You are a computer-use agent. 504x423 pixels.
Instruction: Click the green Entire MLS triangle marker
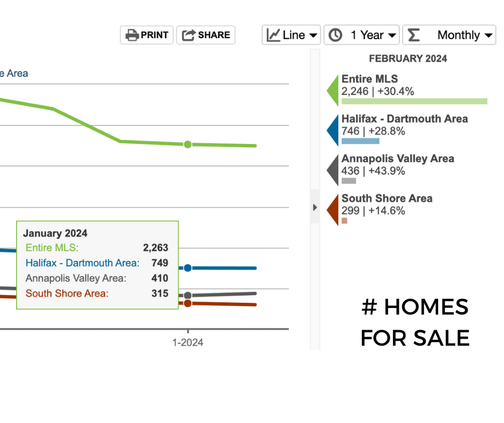pyautogui.click(x=333, y=91)
